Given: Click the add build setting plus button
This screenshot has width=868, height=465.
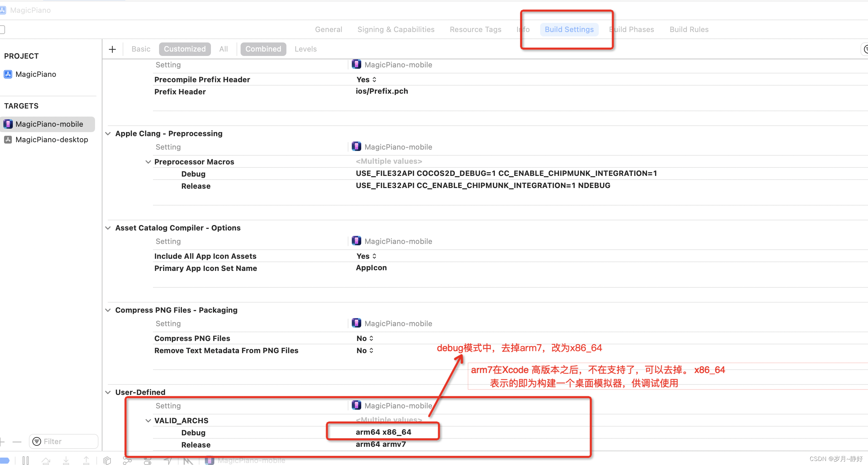Looking at the screenshot, I should pyautogui.click(x=113, y=49).
